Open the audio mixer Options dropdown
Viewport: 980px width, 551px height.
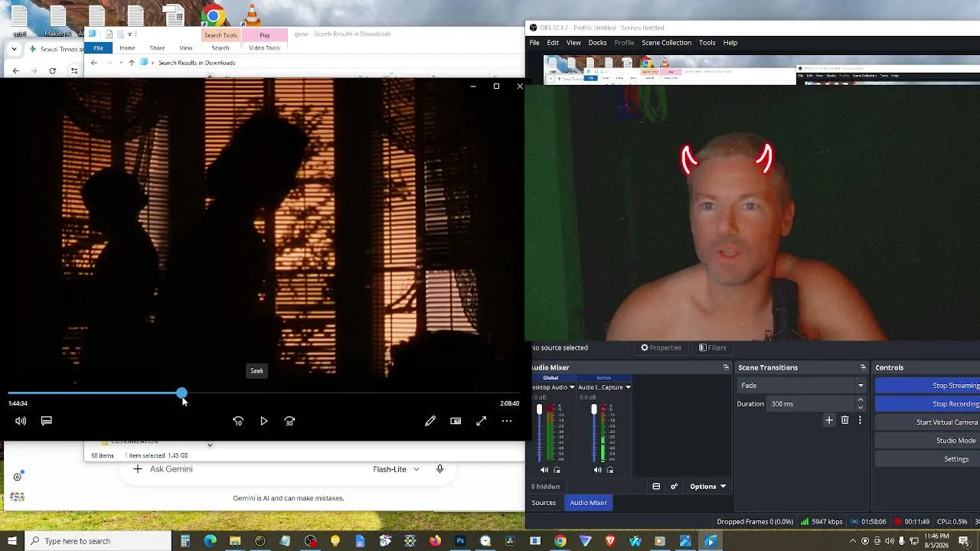707,487
